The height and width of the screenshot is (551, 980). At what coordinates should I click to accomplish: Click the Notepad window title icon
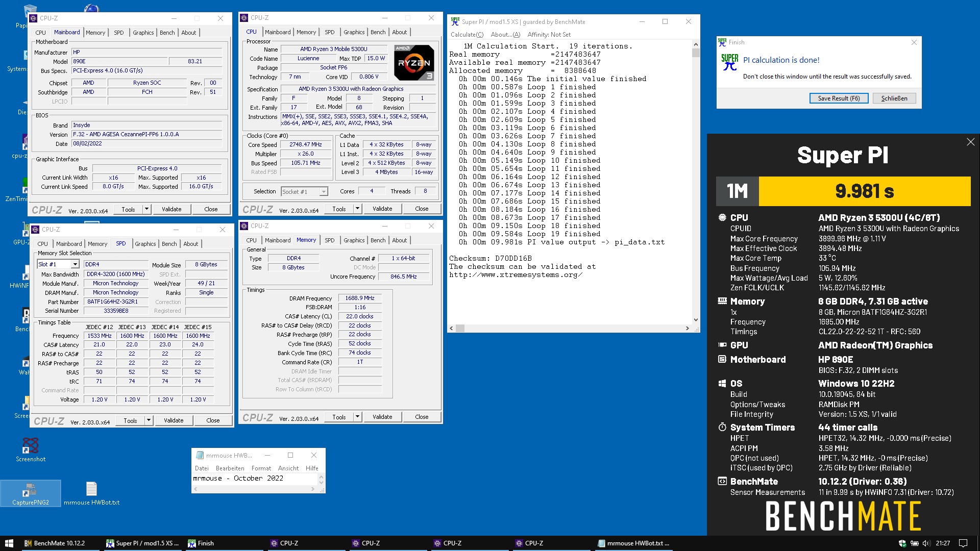(x=200, y=455)
